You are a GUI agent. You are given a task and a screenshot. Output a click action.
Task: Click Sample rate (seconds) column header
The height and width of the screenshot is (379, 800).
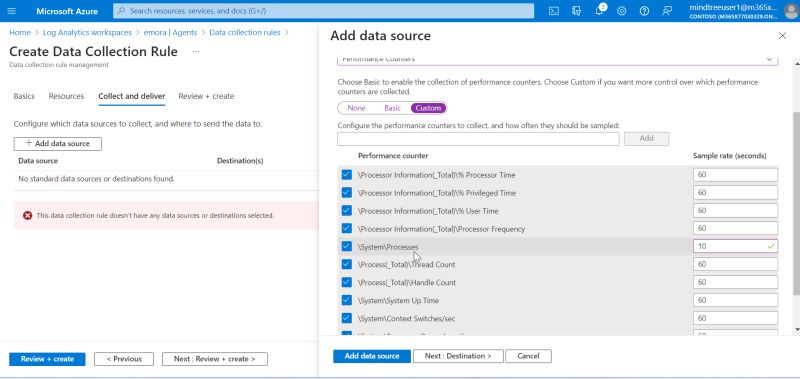[x=730, y=156]
